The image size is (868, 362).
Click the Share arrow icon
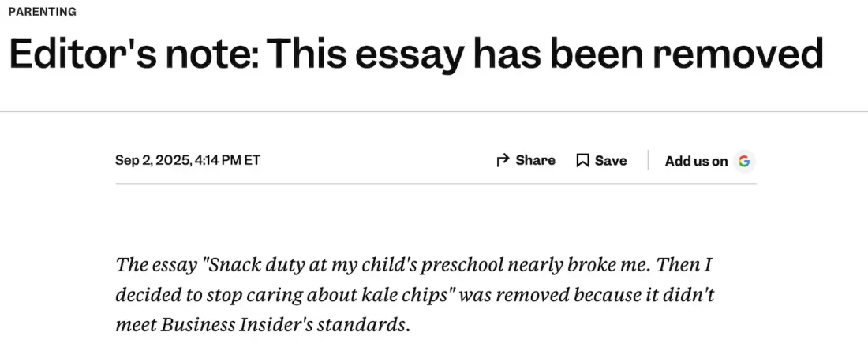pos(502,161)
